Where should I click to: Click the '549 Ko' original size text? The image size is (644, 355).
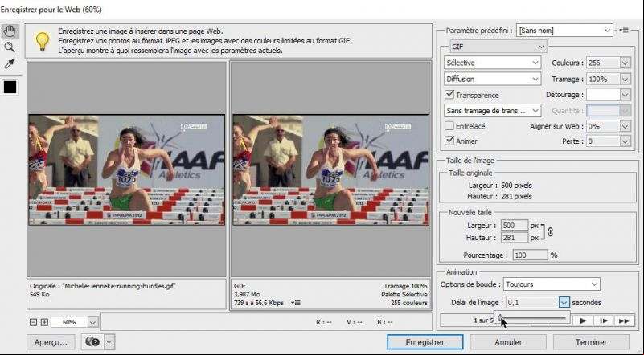coord(39,294)
